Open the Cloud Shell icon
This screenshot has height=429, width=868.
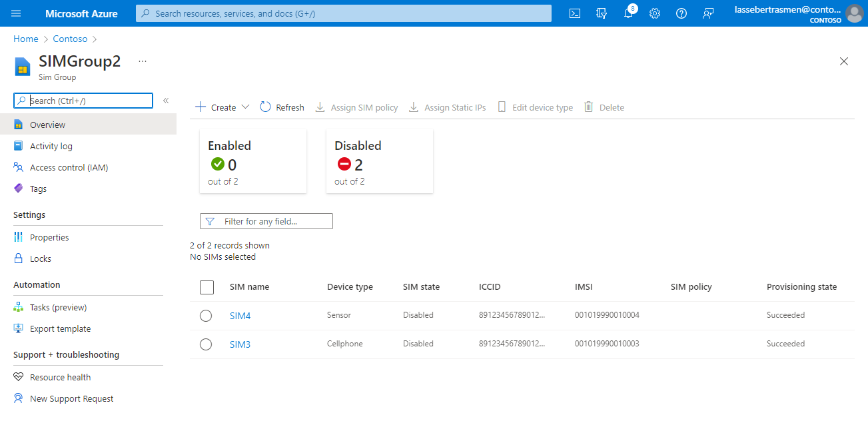(x=575, y=13)
